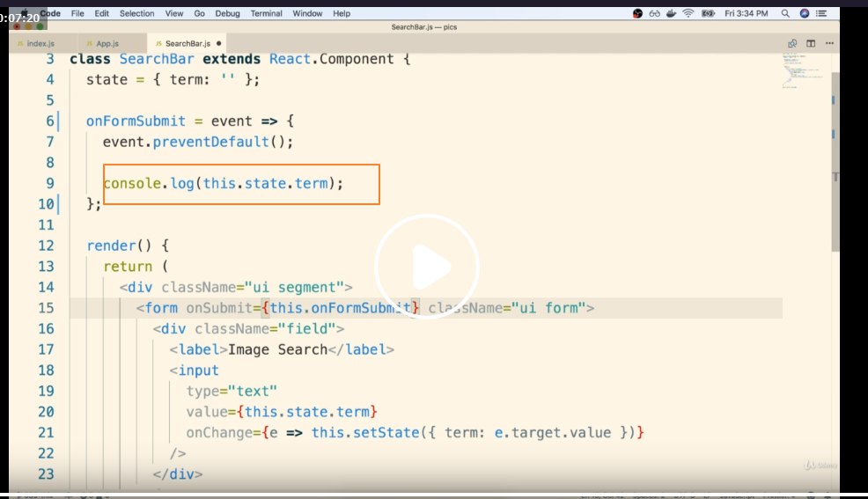Click the '</div>' closing tag on line 23

coord(178,474)
